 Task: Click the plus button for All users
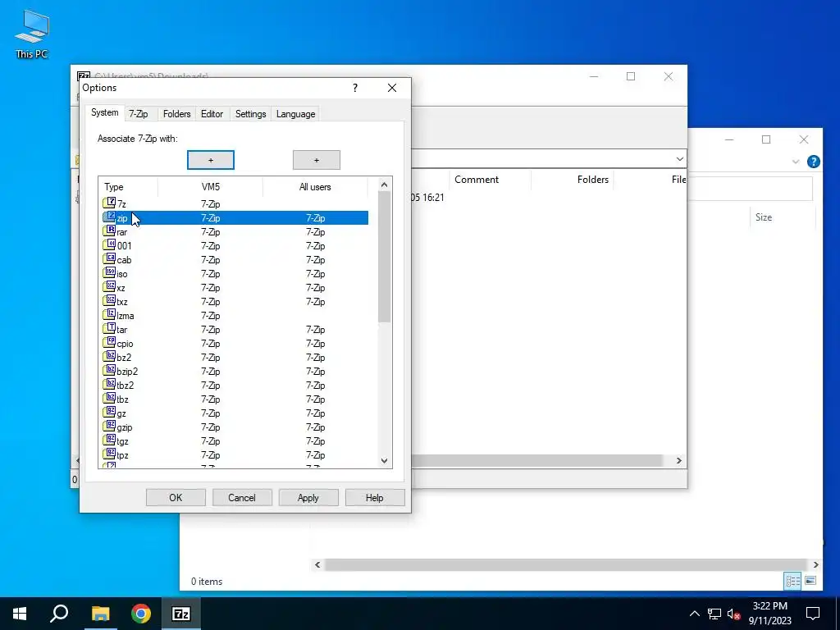(316, 160)
